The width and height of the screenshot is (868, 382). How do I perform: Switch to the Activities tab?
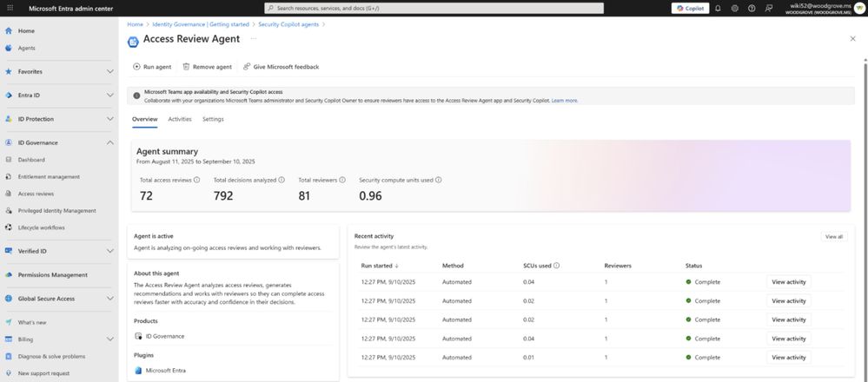coord(180,119)
